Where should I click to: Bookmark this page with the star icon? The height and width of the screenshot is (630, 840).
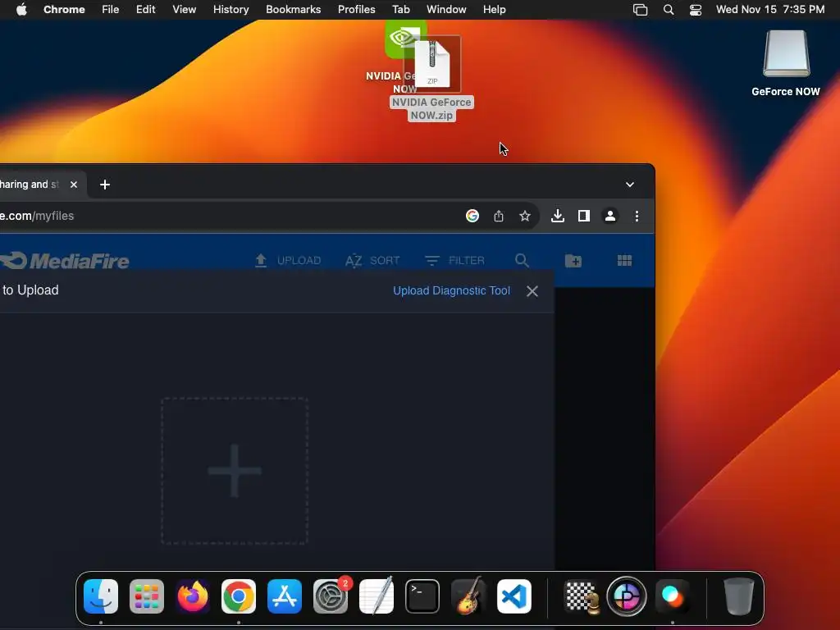tap(524, 216)
